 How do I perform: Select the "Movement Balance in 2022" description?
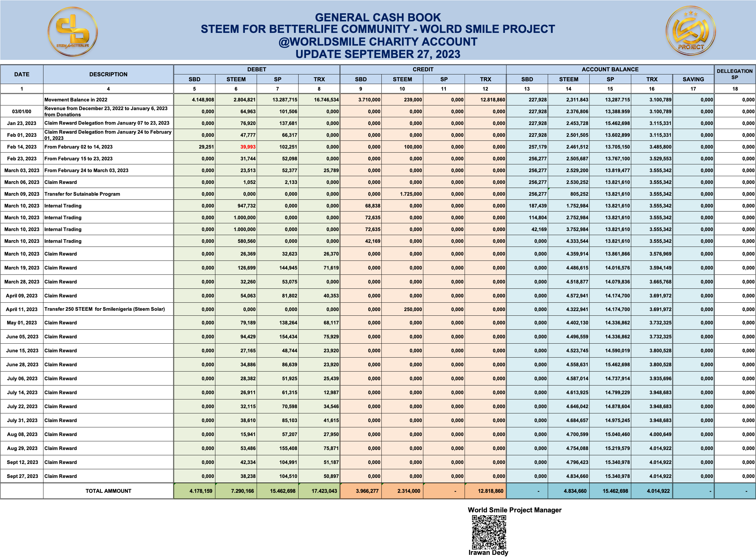[76, 100]
